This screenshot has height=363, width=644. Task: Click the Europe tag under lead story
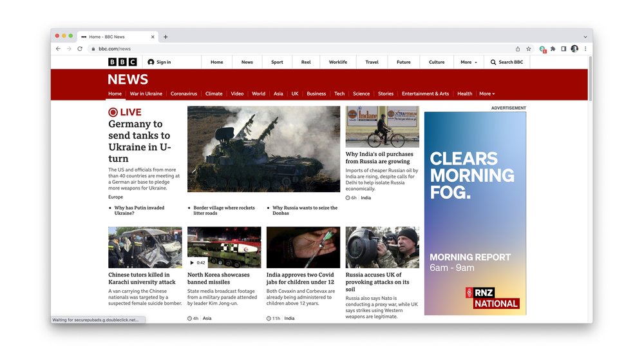click(x=115, y=197)
